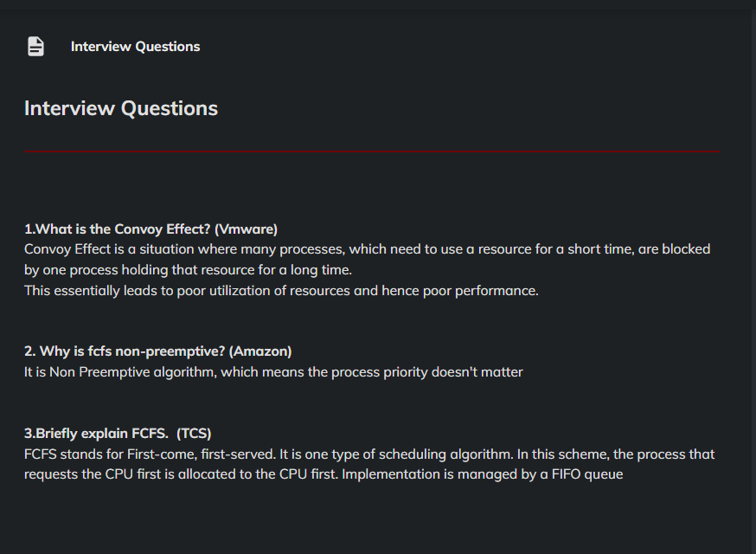Select the Convoy Effect definition sentence
The width and height of the screenshot is (756, 554).
click(367, 249)
